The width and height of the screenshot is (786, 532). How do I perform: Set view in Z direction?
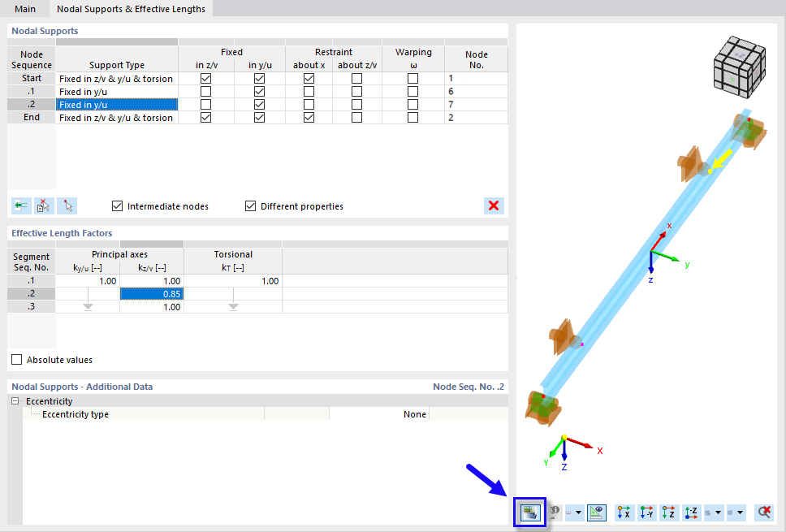click(669, 512)
